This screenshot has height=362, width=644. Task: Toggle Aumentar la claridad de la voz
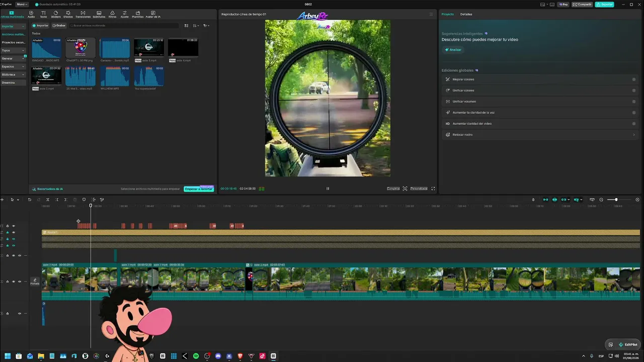click(634, 113)
